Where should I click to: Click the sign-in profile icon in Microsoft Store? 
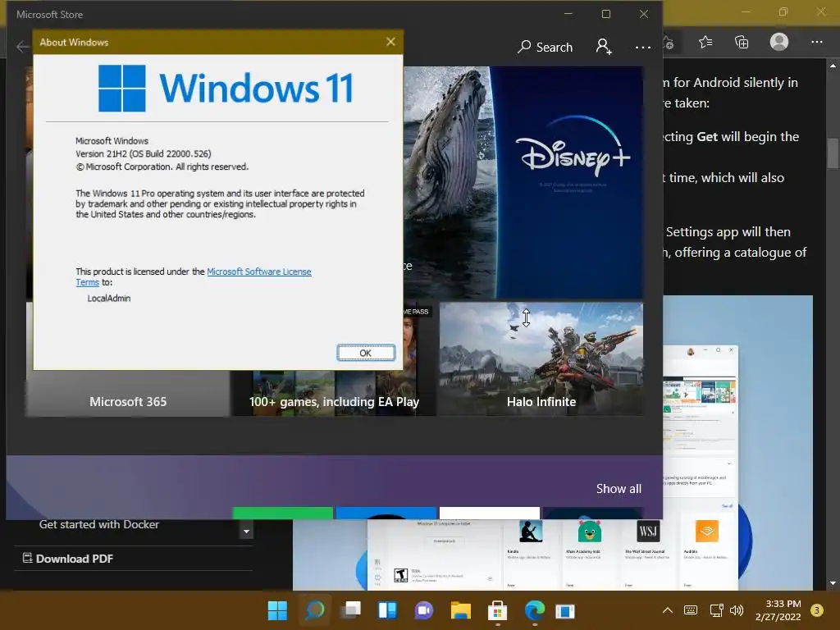click(x=604, y=47)
